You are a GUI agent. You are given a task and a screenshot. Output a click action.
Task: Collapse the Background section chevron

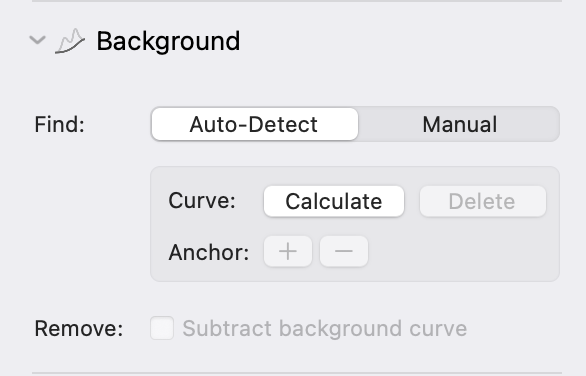pyautogui.click(x=37, y=40)
